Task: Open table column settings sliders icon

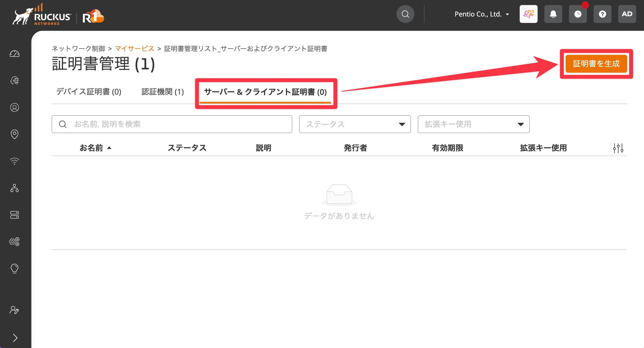Action: [618, 148]
